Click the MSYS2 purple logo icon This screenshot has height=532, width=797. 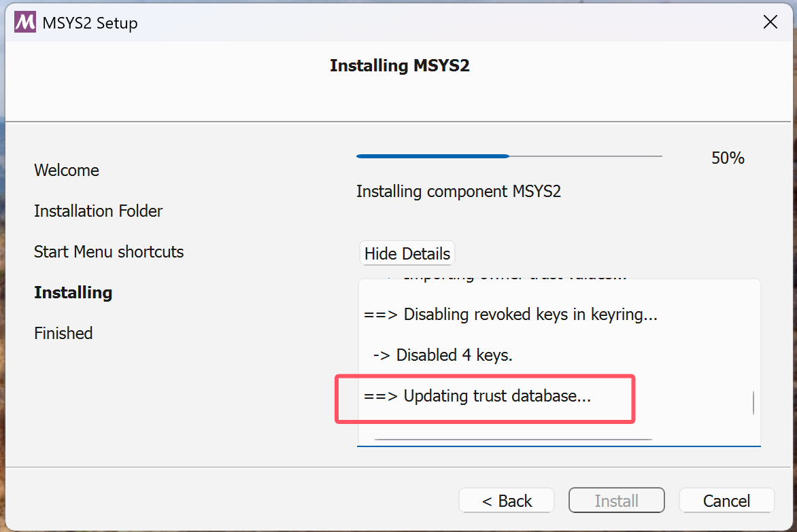25,22
